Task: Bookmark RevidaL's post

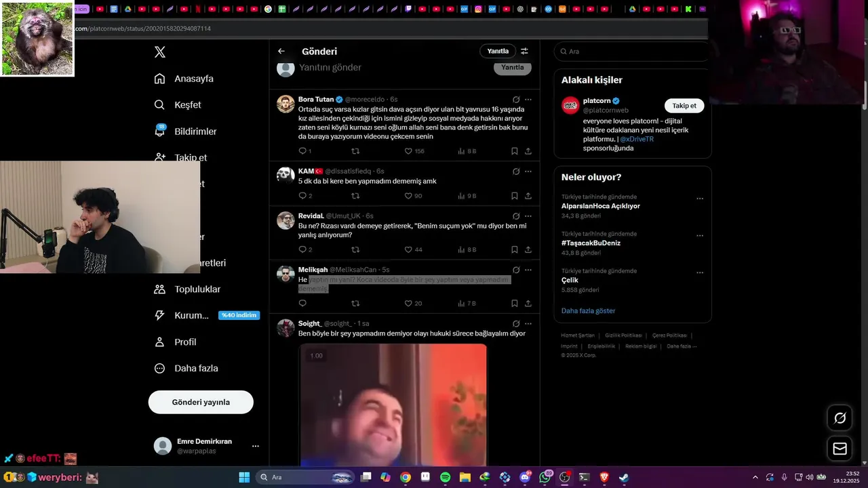Action: 515,249
